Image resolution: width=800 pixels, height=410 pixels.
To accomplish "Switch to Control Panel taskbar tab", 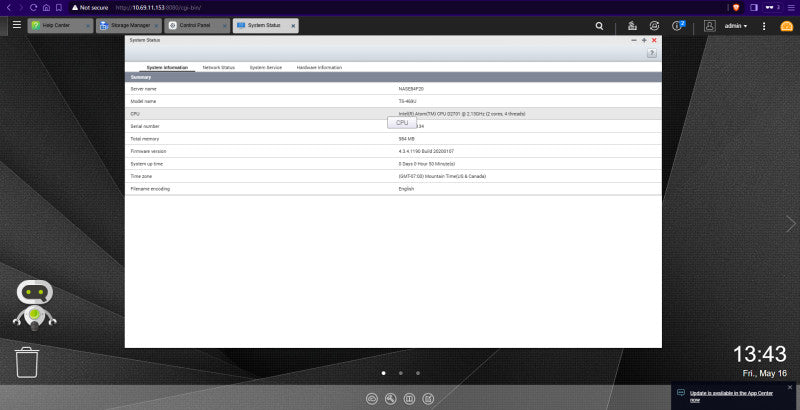I will point(197,25).
